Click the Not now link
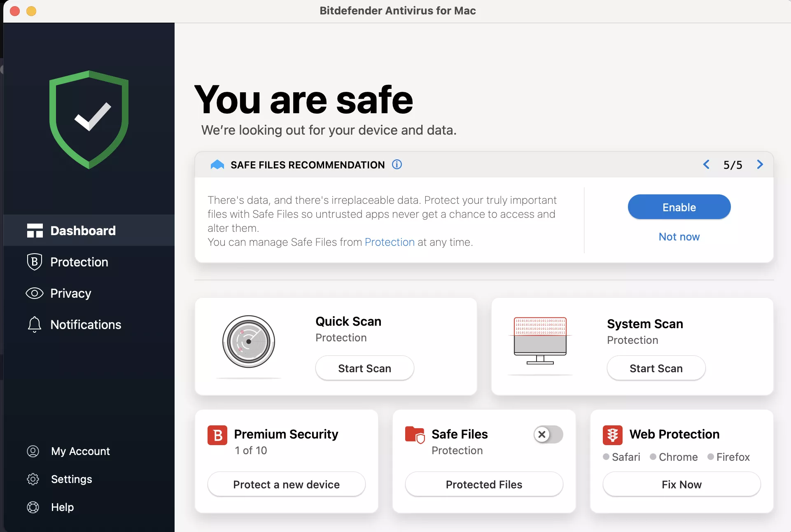The image size is (791, 532). pyautogui.click(x=679, y=237)
